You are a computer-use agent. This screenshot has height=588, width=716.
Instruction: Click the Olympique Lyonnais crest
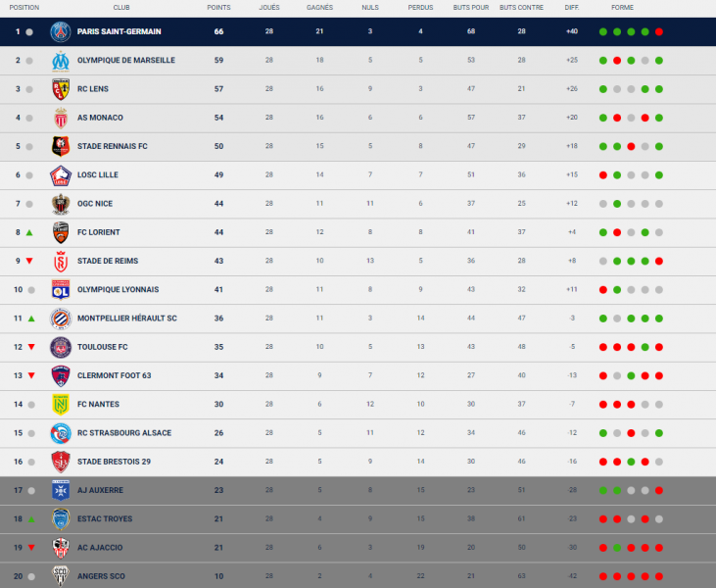(x=61, y=290)
